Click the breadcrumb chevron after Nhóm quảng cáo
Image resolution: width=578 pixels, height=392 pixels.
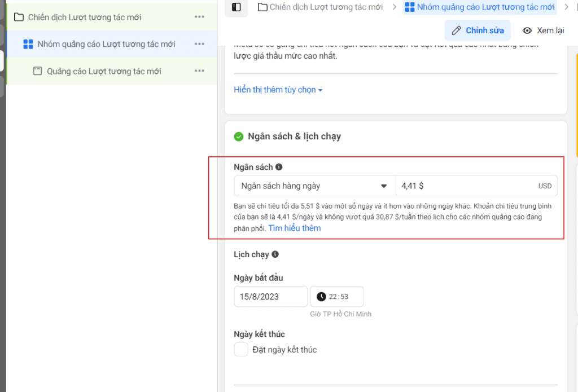point(567,7)
